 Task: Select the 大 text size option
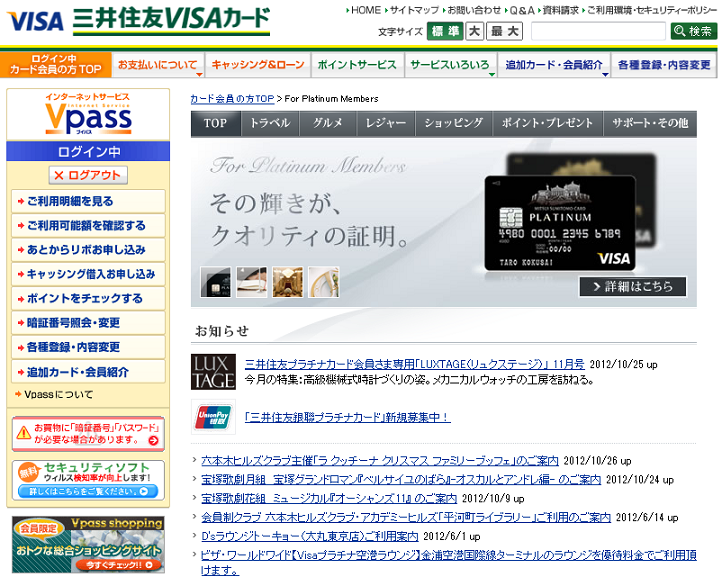[474, 31]
